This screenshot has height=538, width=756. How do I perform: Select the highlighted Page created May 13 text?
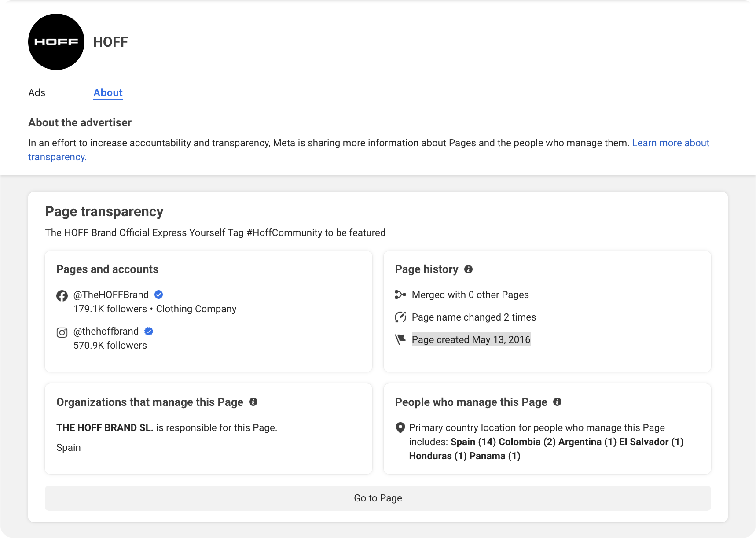click(x=471, y=339)
